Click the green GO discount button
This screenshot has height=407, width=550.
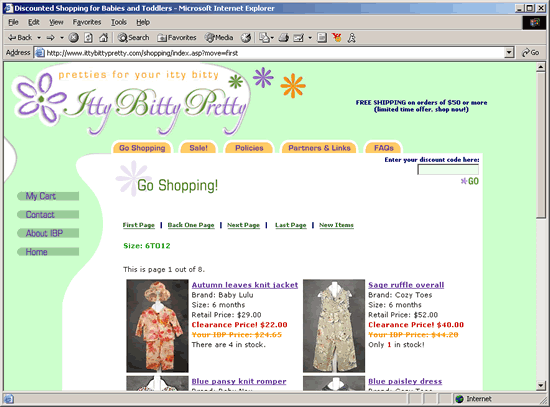pos(470,181)
